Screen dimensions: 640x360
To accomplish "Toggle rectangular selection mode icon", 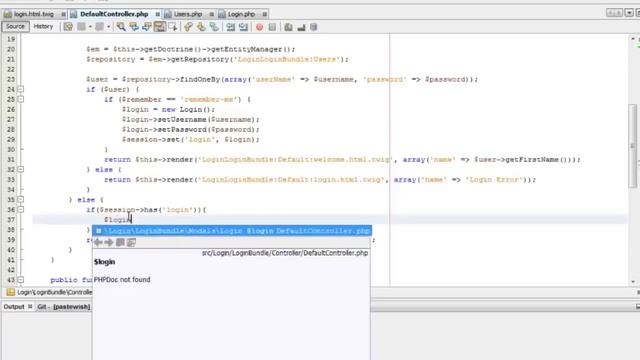I will point(173,27).
